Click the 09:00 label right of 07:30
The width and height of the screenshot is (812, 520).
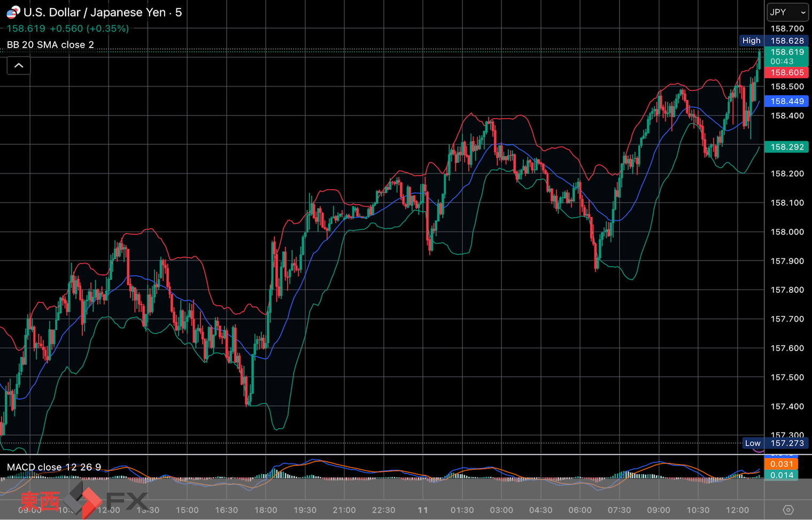click(659, 510)
